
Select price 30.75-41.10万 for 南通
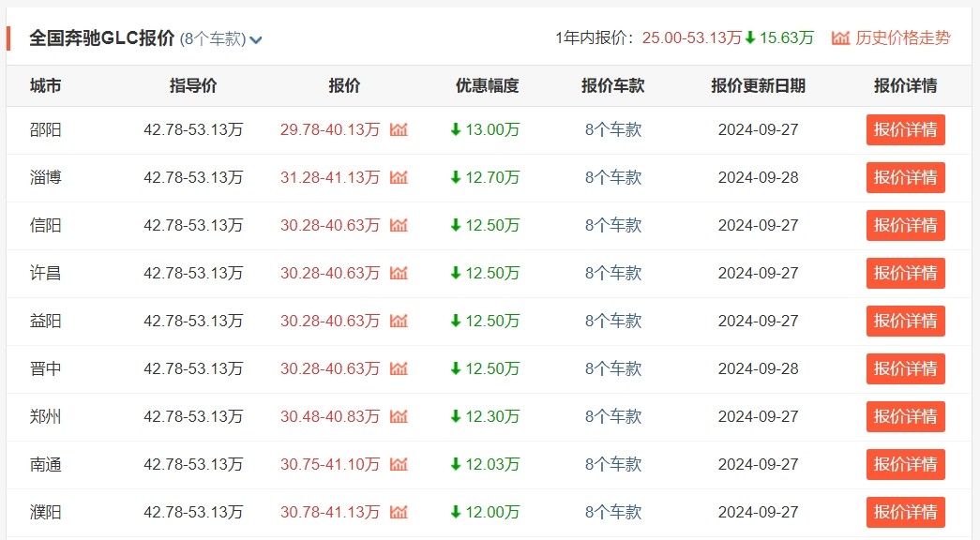[x=330, y=464]
